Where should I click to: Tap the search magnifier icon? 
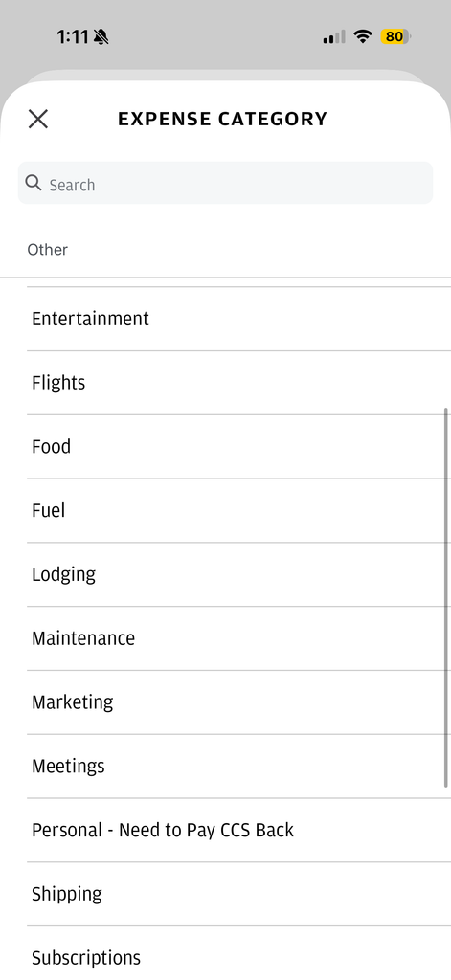(x=34, y=183)
